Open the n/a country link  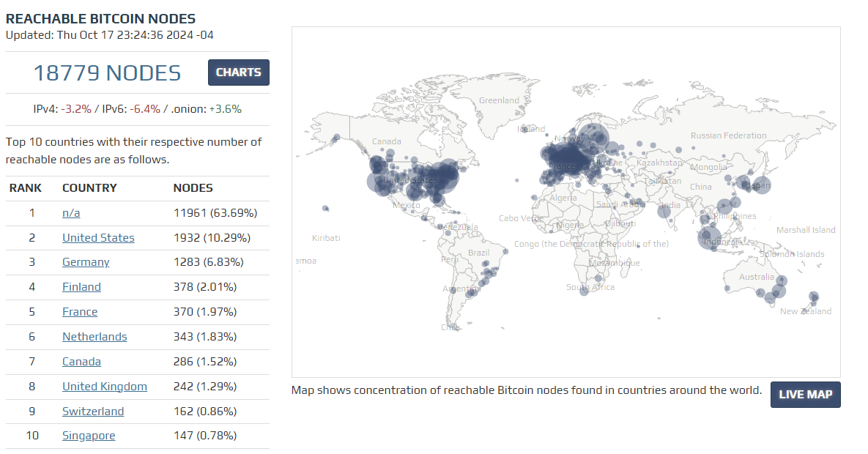click(x=71, y=213)
